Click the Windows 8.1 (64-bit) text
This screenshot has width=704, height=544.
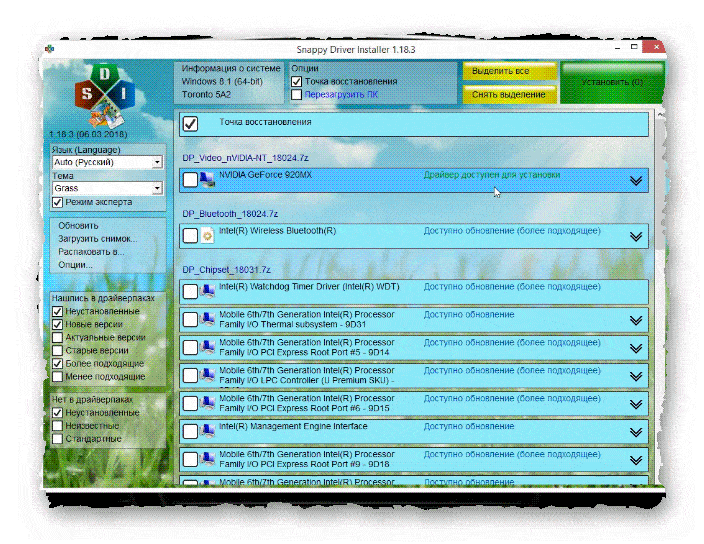coord(222,82)
